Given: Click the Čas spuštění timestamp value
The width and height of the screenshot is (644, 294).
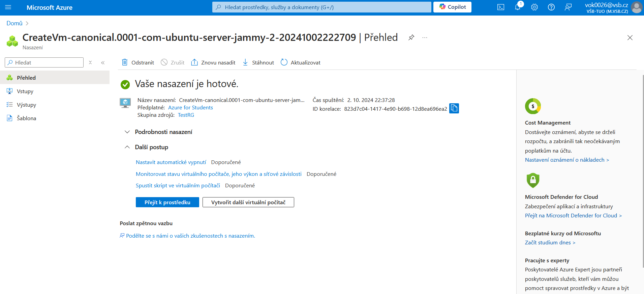Looking at the screenshot, I should pyautogui.click(x=371, y=100).
